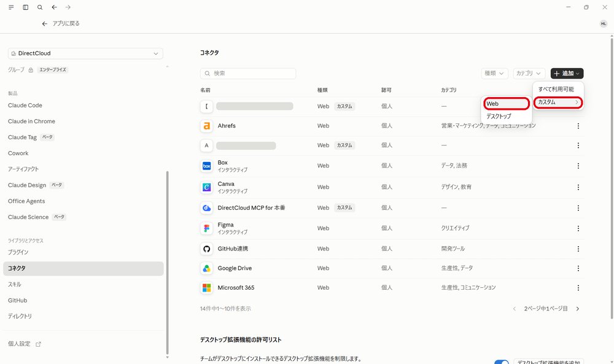
Task: Click the sidebar vertical scrollbar
Action: click(168, 262)
